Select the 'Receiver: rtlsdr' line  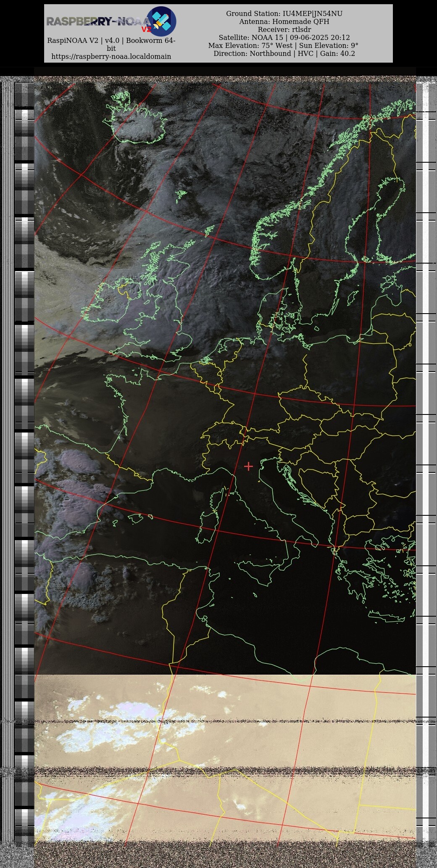[284, 30]
